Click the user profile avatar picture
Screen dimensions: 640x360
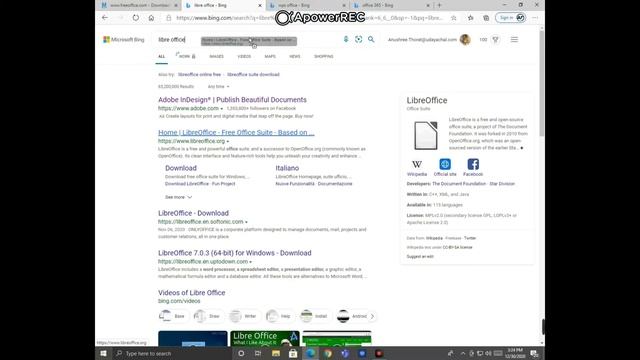coord(465,40)
